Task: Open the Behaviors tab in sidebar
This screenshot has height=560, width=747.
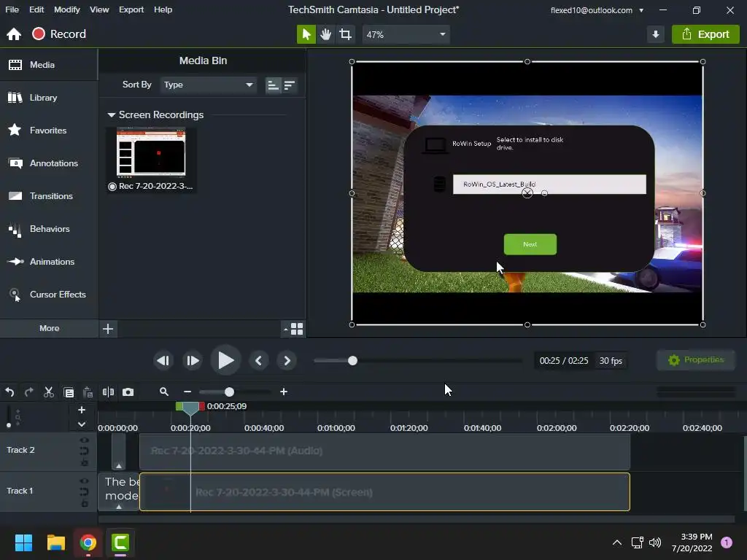Action: coord(49,228)
